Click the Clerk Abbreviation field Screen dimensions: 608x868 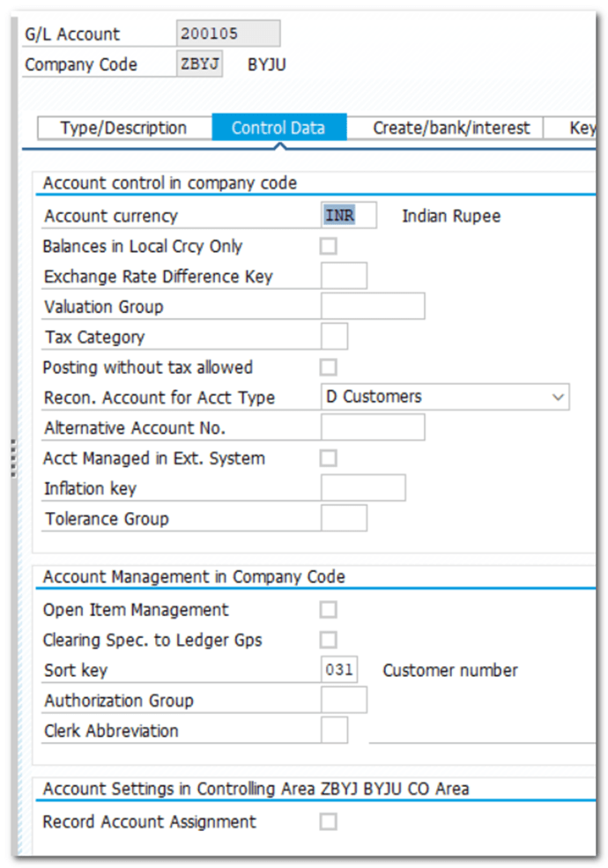334,731
